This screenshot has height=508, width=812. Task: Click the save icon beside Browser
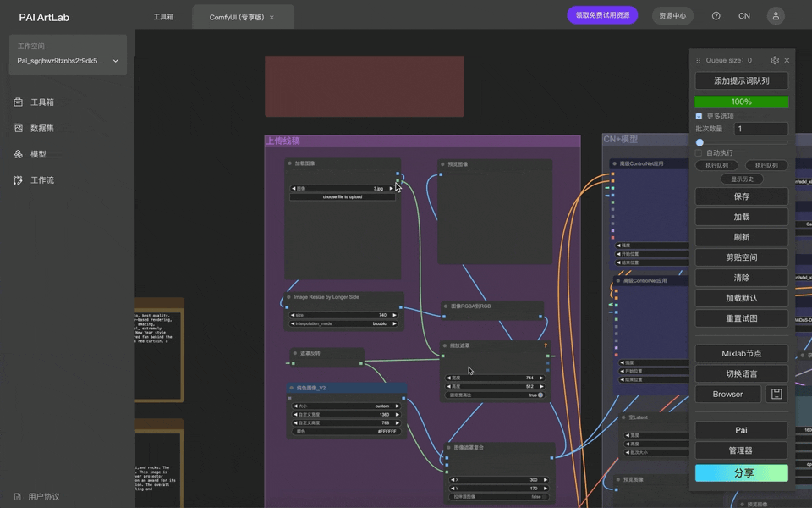tap(776, 394)
